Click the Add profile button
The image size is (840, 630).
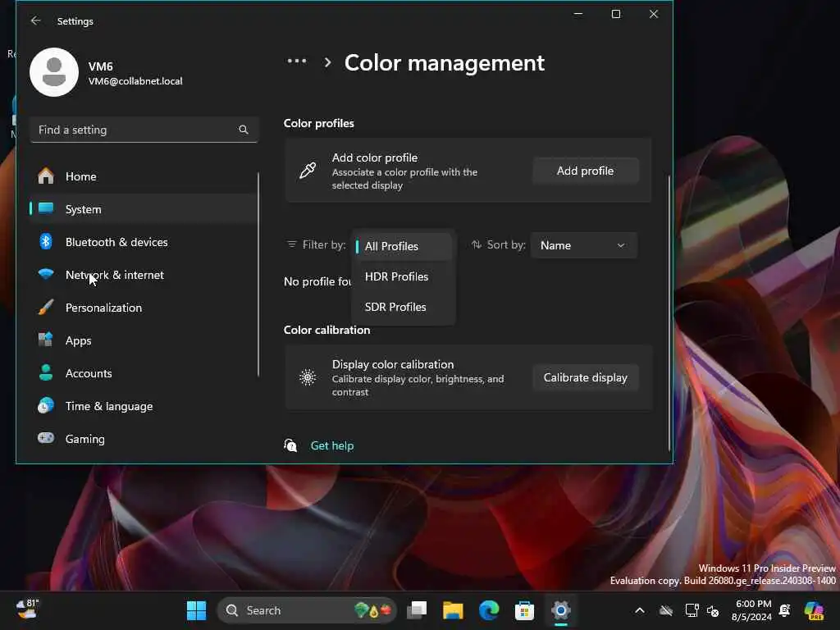pyautogui.click(x=585, y=171)
